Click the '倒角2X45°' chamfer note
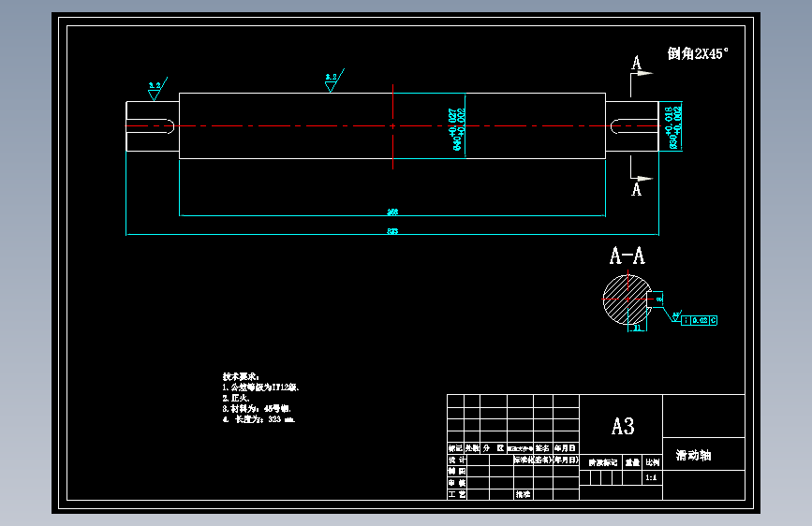The image size is (812, 526). [698, 53]
